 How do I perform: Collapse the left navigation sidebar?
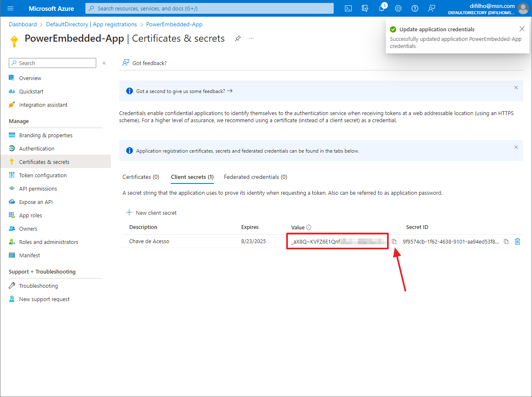[x=104, y=63]
